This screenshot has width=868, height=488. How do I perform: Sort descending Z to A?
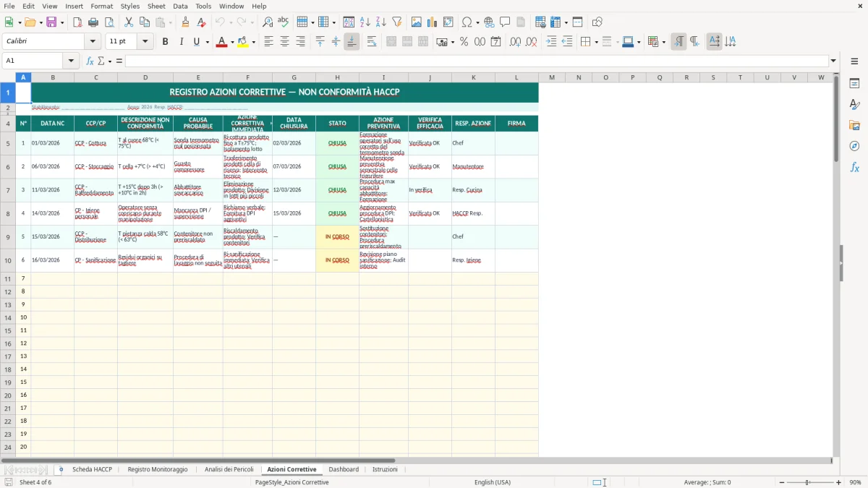(x=380, y=22)
